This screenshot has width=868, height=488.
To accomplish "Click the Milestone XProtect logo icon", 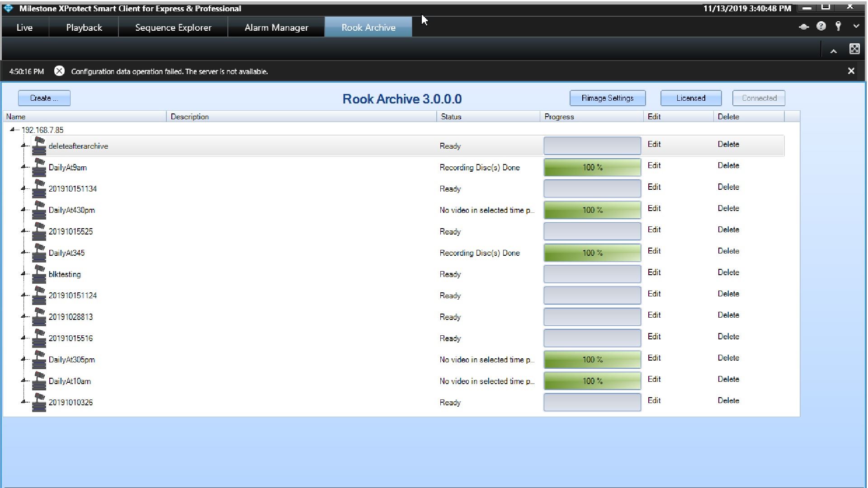I will tap(9, 8).
